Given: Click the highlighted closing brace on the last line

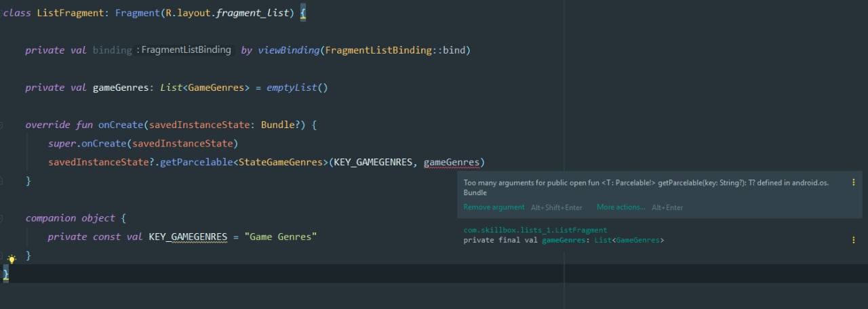Looking at the screenshot, I should pos(6,274).
